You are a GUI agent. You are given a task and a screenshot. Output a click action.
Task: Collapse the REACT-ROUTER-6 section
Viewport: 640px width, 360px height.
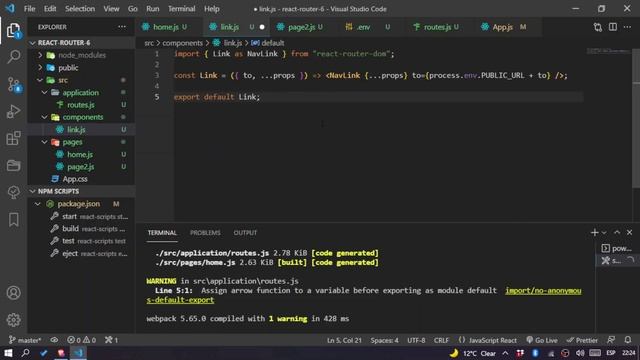33,43
